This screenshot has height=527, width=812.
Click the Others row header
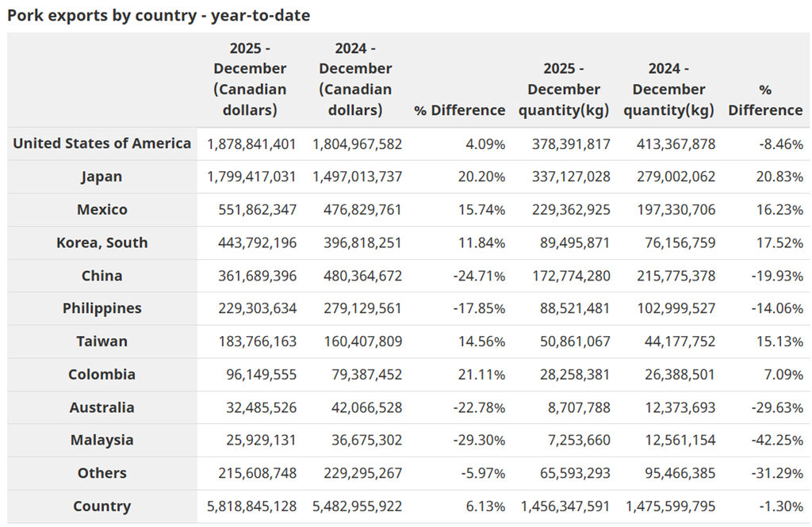tap(102, 473)
